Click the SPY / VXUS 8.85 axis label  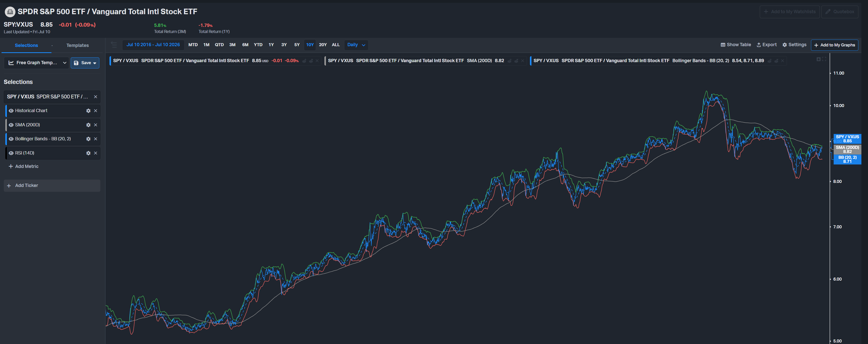[847, 139]
